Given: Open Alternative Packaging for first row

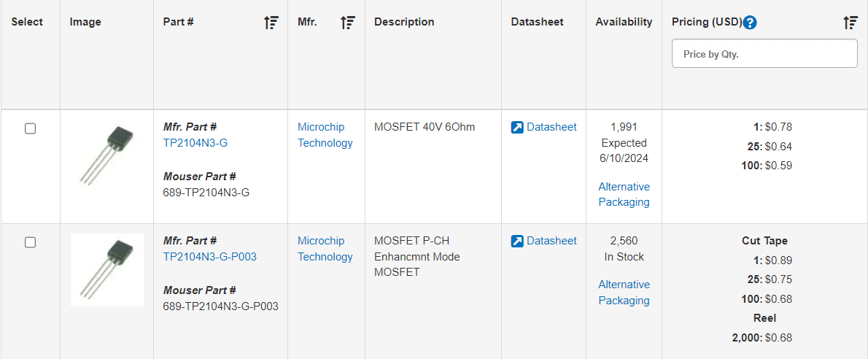Looking at the screenshot, I should [624, 194].
